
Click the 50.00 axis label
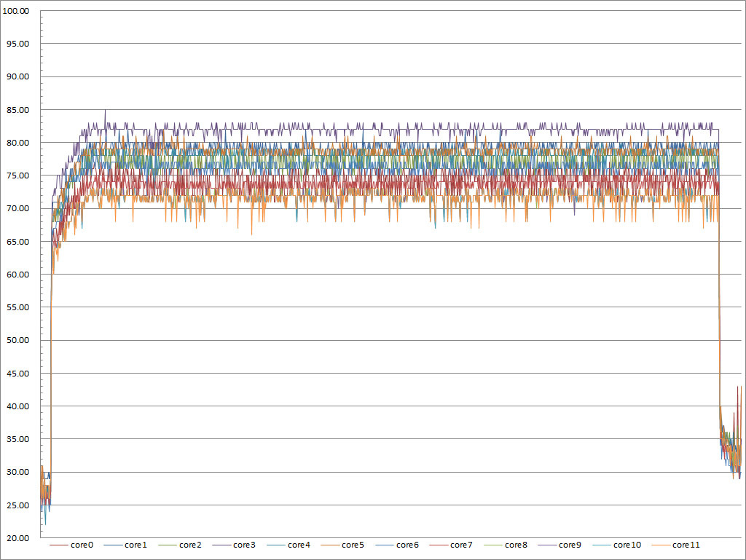[17, 340]
